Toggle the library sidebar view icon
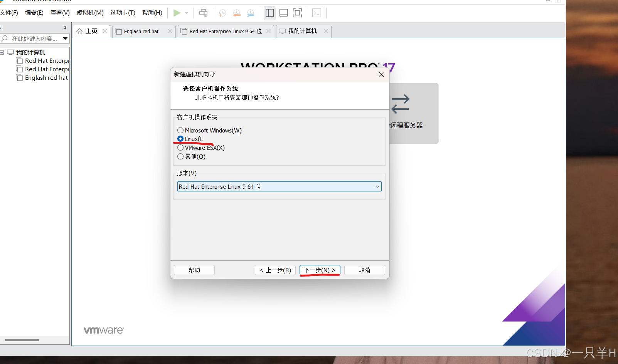 point(269,13)
